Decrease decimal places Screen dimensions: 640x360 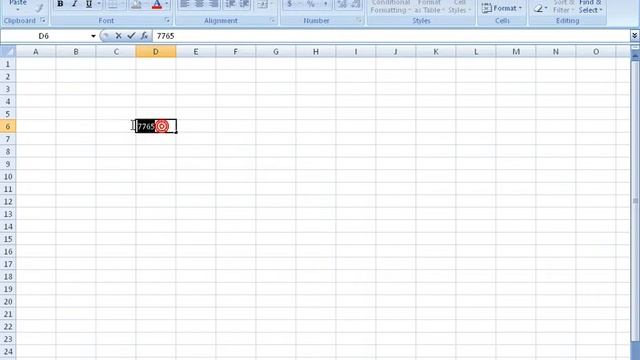(356, 4)
